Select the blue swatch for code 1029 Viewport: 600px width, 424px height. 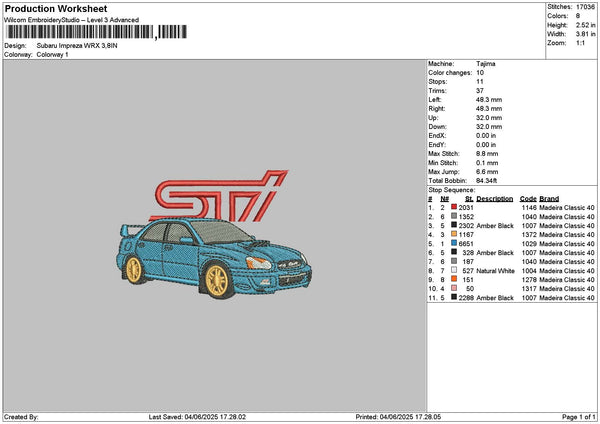click(x=454, y=243)
